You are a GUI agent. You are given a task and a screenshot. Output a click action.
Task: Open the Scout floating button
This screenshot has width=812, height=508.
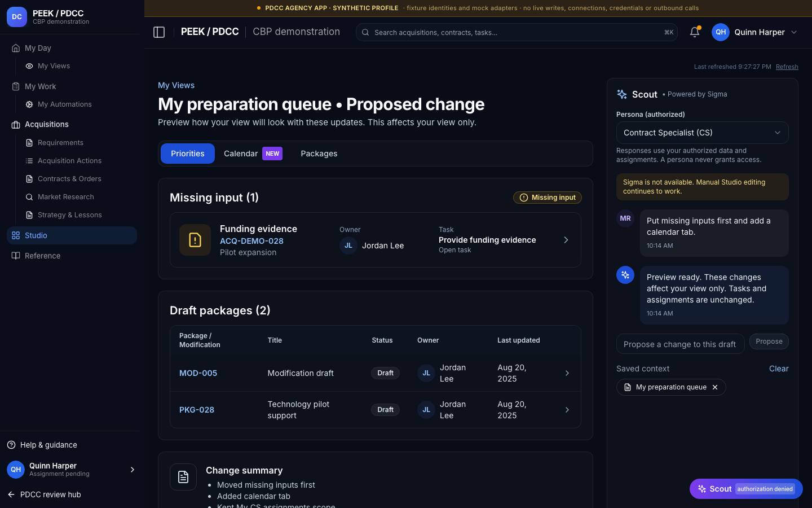coord(746,489)
